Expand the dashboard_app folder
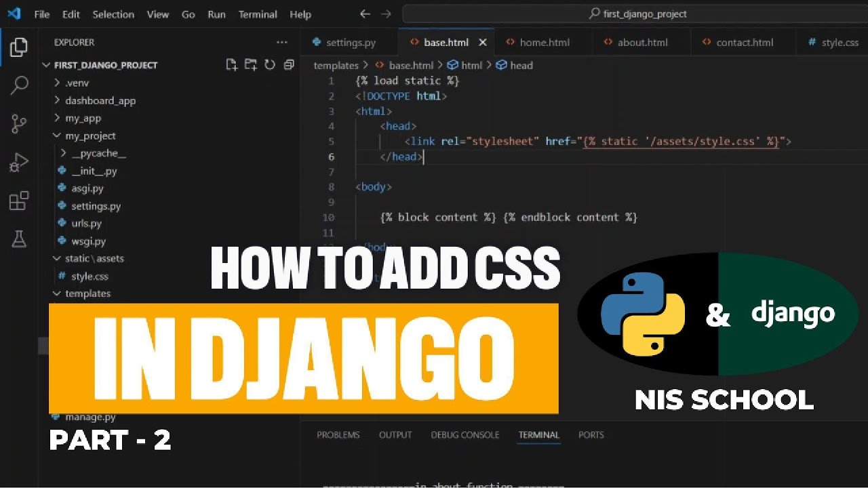The height and width of the screenshot is (488, 868). coord(100,100)
